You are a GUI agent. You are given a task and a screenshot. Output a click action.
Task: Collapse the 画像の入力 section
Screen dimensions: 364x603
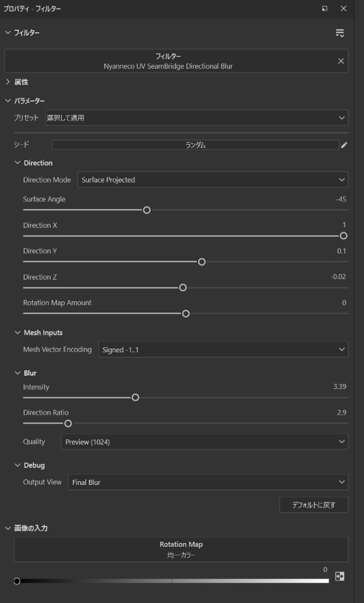pyautogui.click(x=8, y=528)
